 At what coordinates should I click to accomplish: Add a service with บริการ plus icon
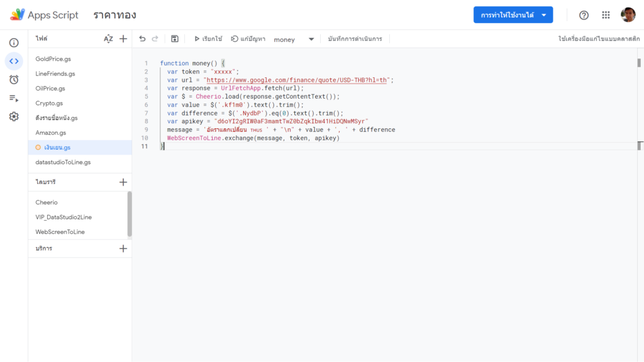point(123,249)
